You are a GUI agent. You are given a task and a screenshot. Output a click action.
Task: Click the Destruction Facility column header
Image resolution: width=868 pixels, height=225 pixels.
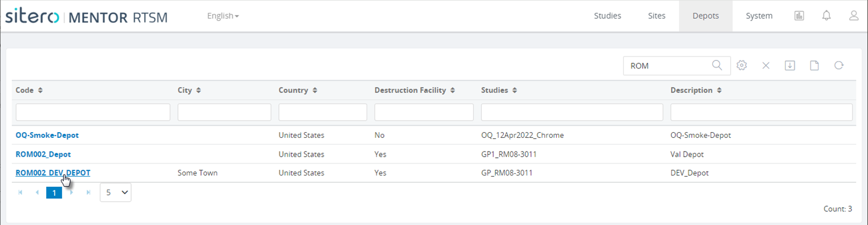tap(410, 90)
